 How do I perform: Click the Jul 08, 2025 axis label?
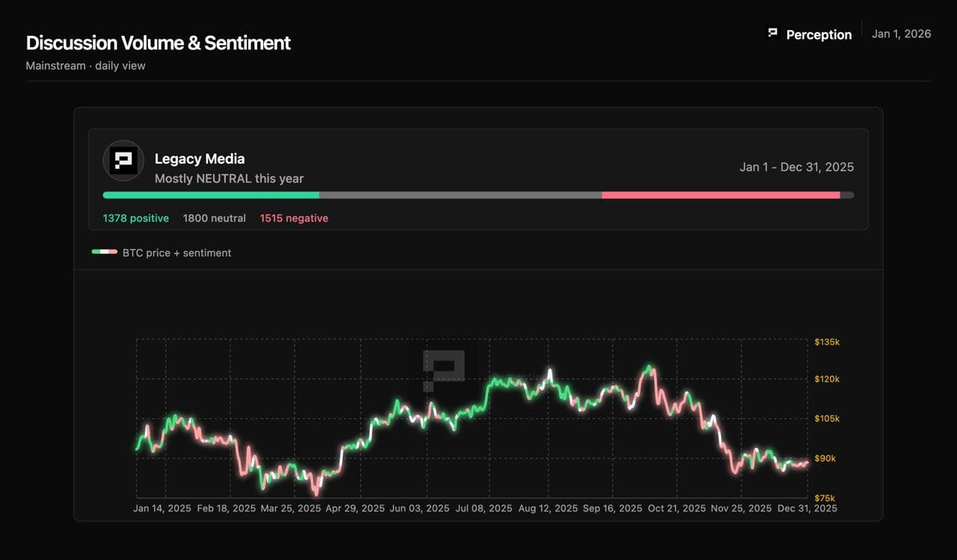coord(484,508)
